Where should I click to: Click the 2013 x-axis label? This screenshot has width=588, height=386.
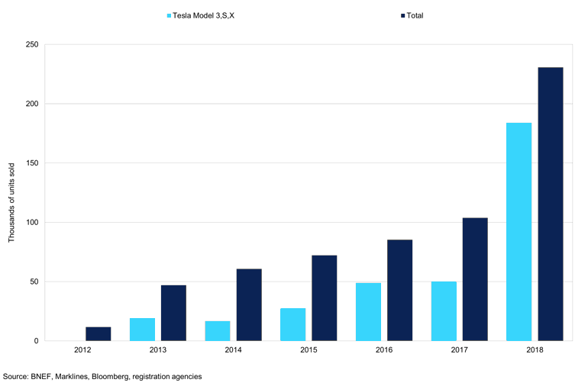(x=158, y=350)
